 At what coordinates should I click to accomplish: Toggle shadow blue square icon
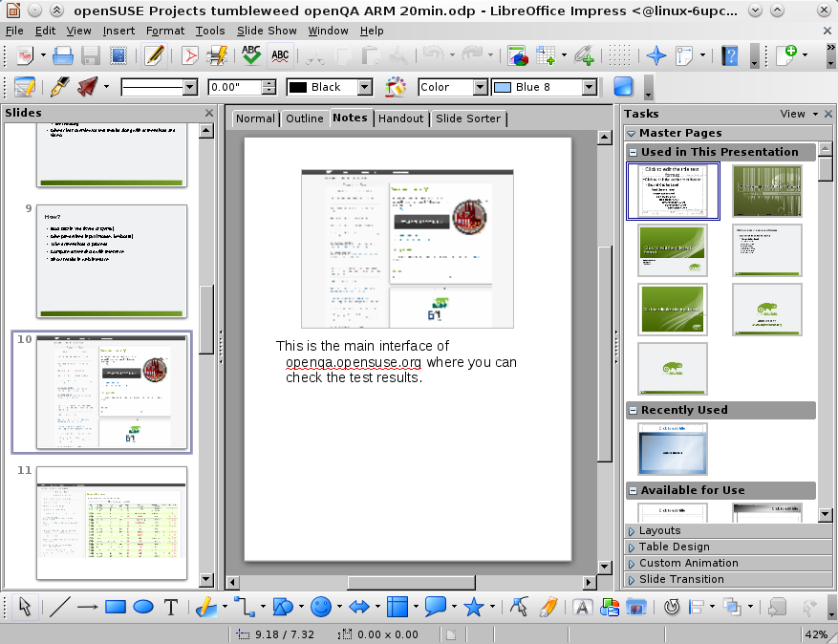point(623,87)
